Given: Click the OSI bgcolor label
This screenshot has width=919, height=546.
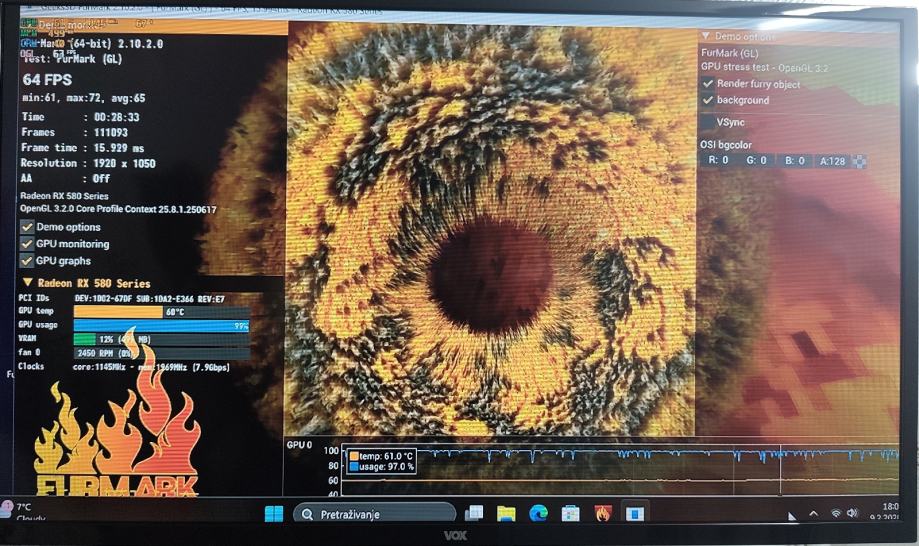Looking at the screenshot, I should 726,145.
